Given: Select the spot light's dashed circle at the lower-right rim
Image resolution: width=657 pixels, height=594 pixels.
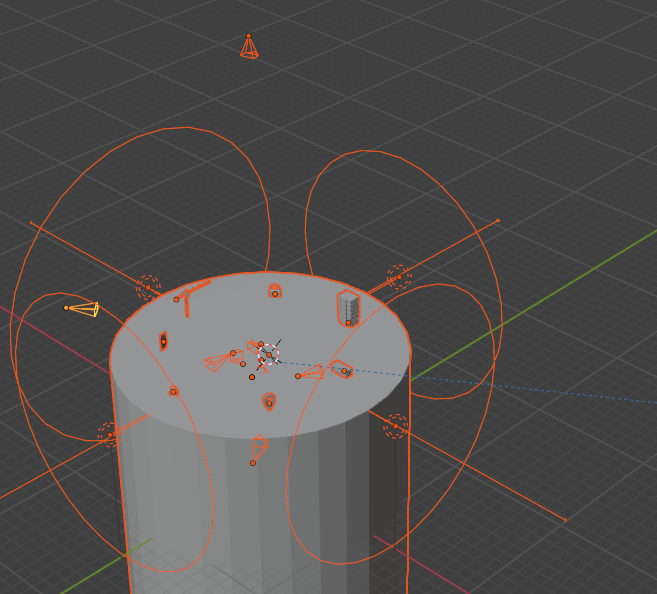Looking at the screenshot, I should pyautogui.click(x=396, y=426).
